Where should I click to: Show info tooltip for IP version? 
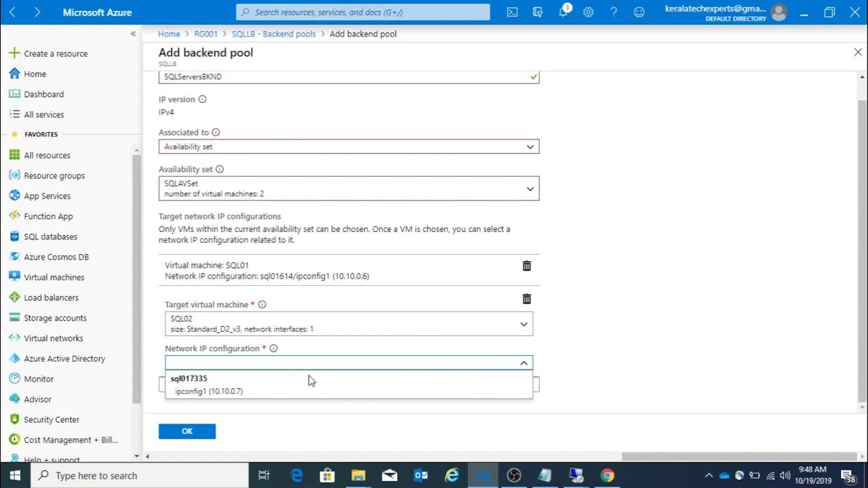coord(202,99)
